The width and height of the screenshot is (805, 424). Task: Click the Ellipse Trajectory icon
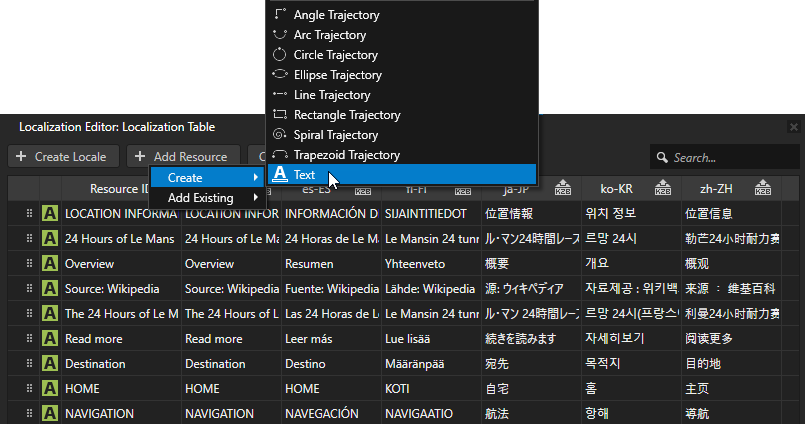(280, 75)
